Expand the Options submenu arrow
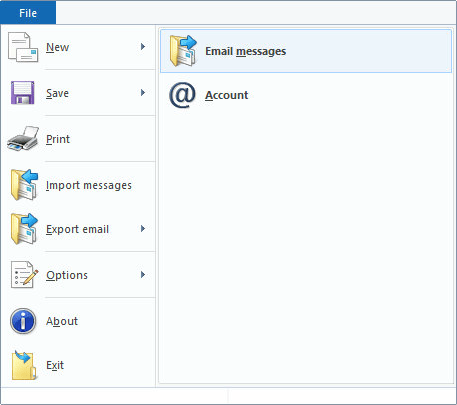Viewport: 457px width, 405px height. (143, 275)
